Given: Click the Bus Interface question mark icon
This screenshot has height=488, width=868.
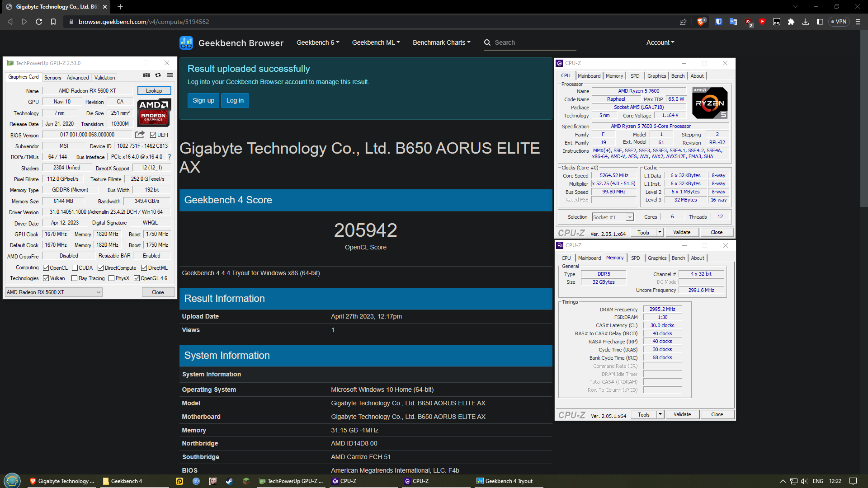Looking at the screenshot, I should click(x=170, y=157).
